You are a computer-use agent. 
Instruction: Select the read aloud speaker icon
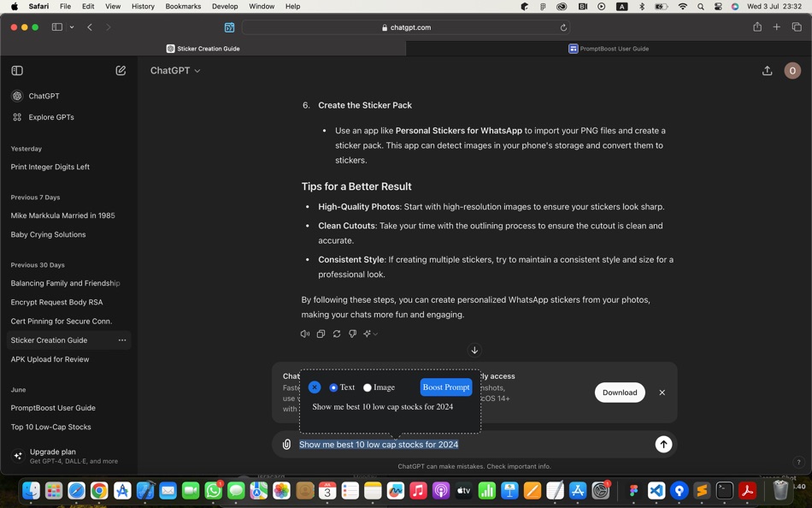[305, 334]
